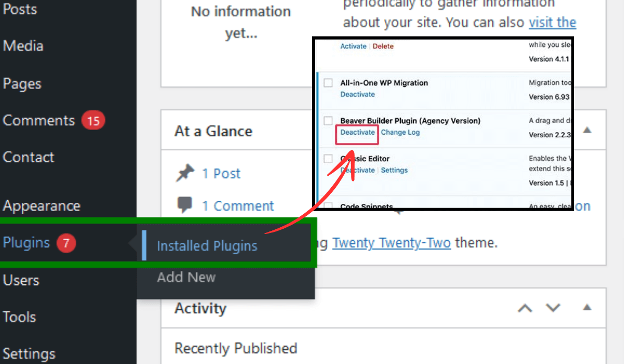624x364 pixels.
Task: Check the All-in-One WP Migration checkbox
Action: coord(328,82)
